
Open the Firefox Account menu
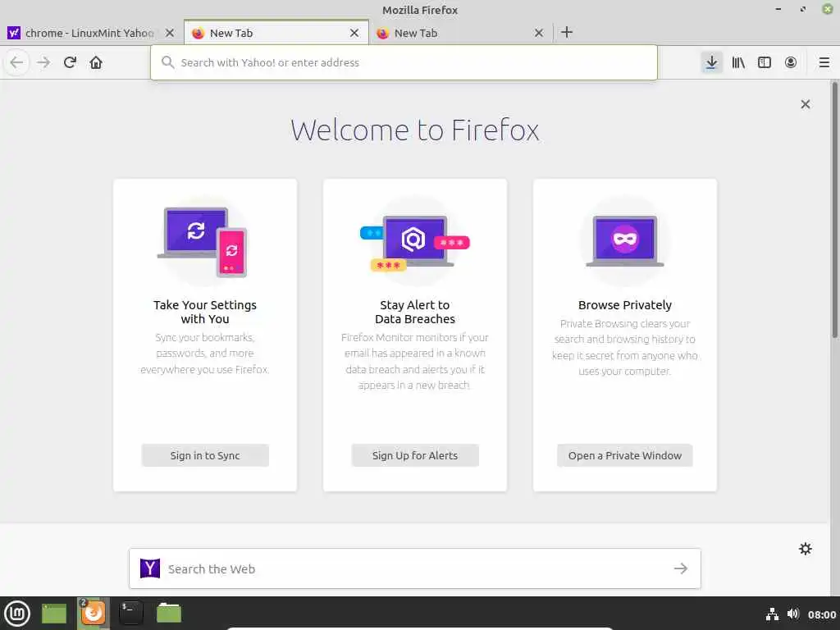tap(791, 62)
